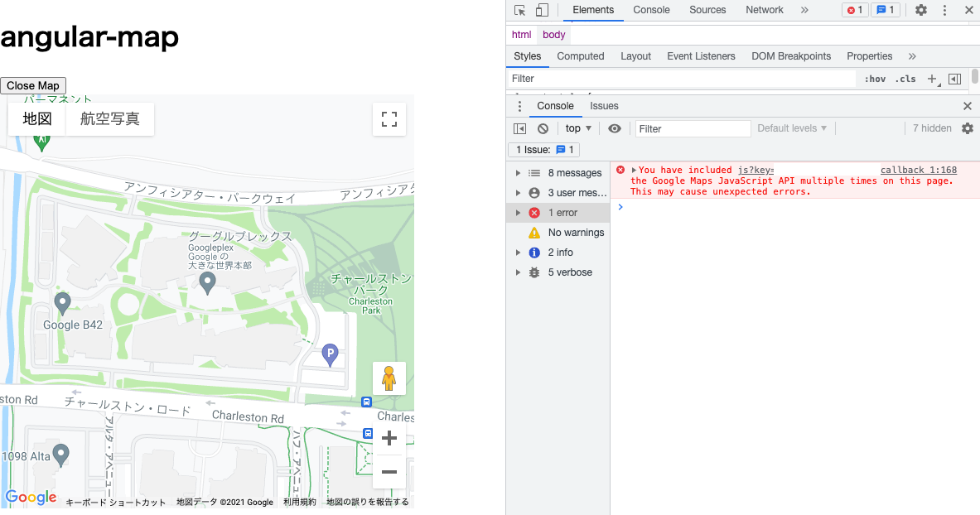980x515 pixels.
Task: Switch to the Event Listeners tab
Action: pos(702,56)
